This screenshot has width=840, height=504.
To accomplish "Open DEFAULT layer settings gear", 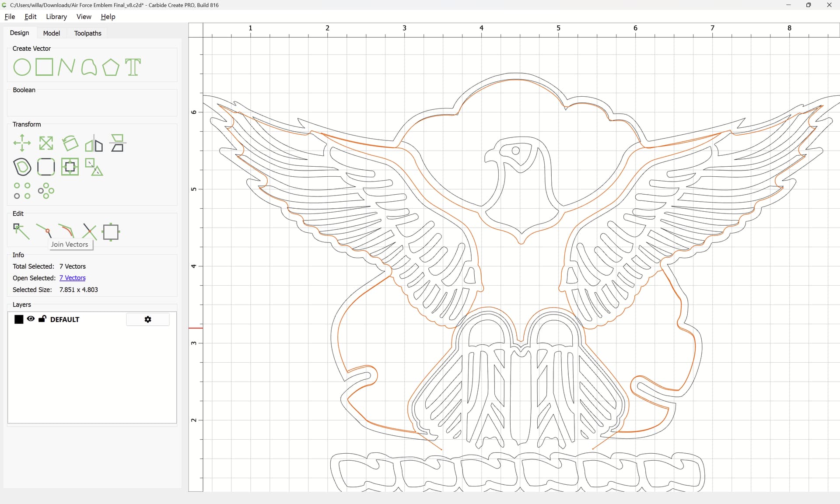I will pyautogui.click(x=148, y=319).
